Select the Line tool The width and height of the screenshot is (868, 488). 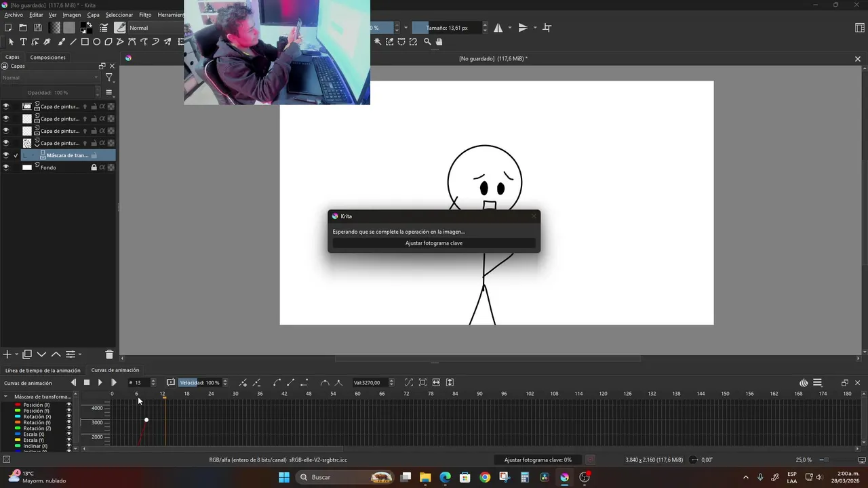[x=73, y=41]
